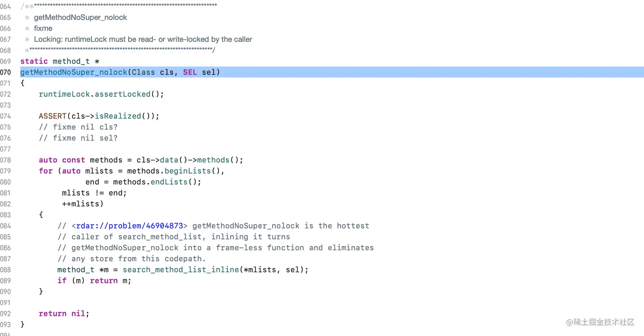Image resolution: width=644 pixels, height=336 pixels.
Task: Click the search_method_list_inline function call
Action: coord(180,269)
